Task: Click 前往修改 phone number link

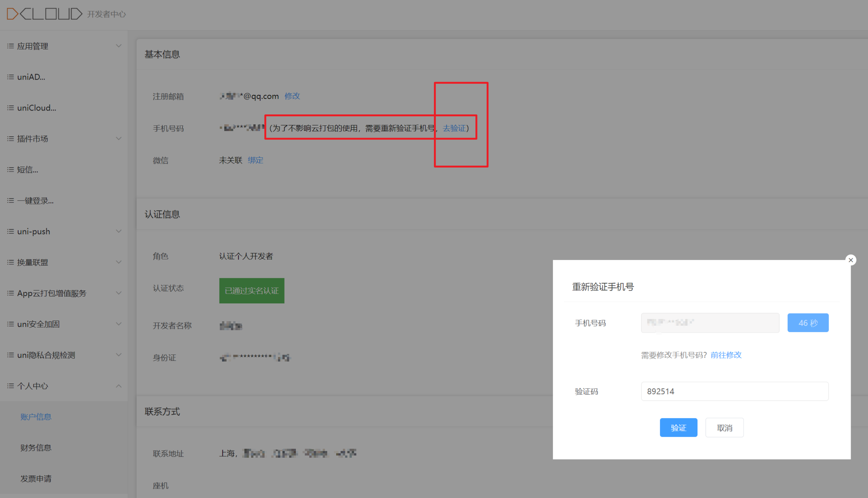Action: point(726,355)
